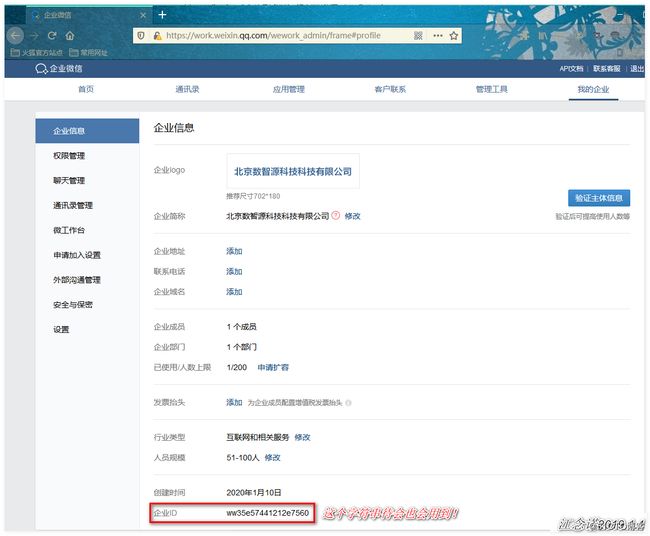650x536 pixels.
Task: Switch to 我的企业 tab
Action: coord(593,89)
